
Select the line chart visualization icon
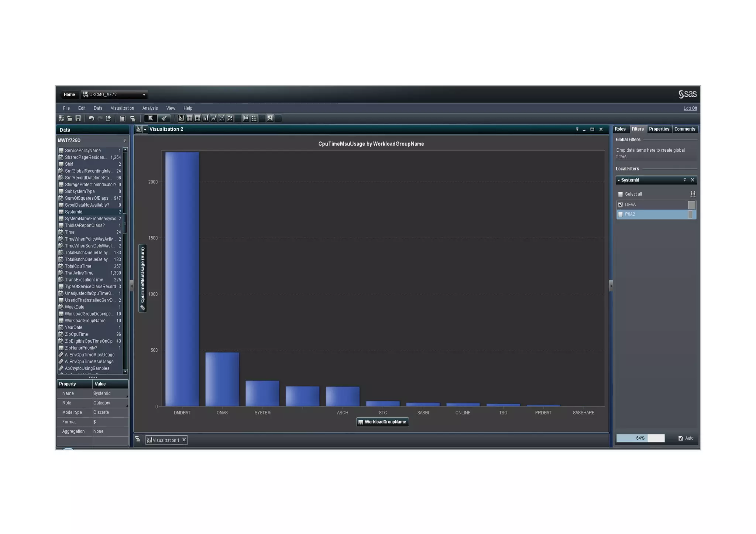click(x=213, y=118)
